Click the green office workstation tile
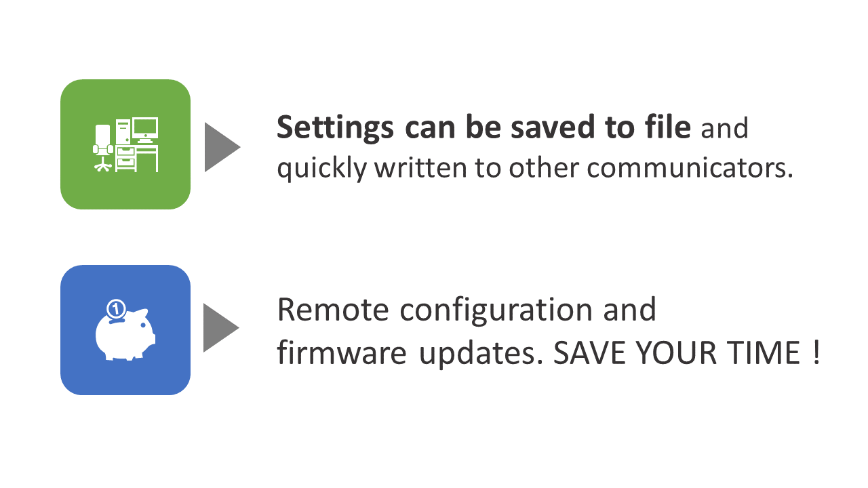The image size is (868, 488). (125, 144)
